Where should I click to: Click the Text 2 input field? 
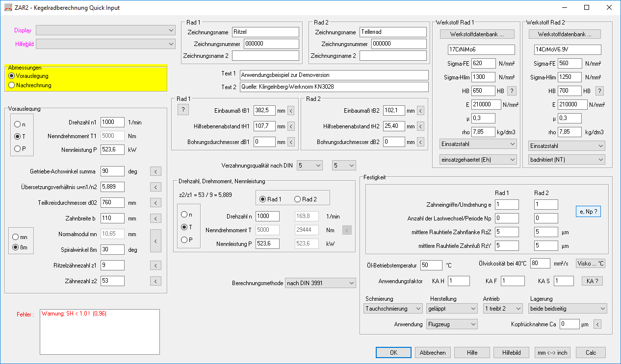[334, 87]
